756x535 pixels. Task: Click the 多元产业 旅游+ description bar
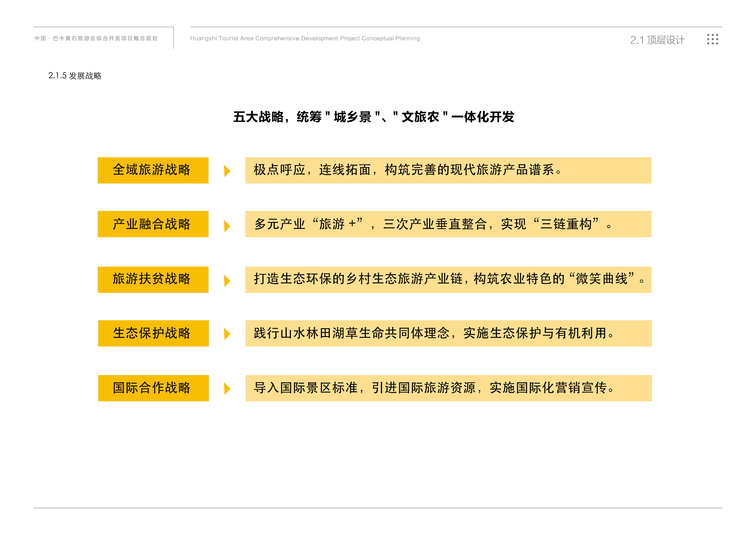click(x=448, y=224)
